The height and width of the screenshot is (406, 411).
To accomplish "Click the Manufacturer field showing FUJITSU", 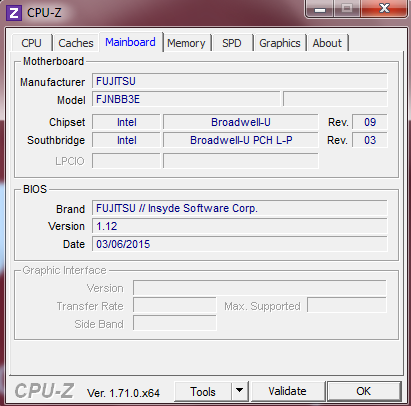I will (240, 81).
